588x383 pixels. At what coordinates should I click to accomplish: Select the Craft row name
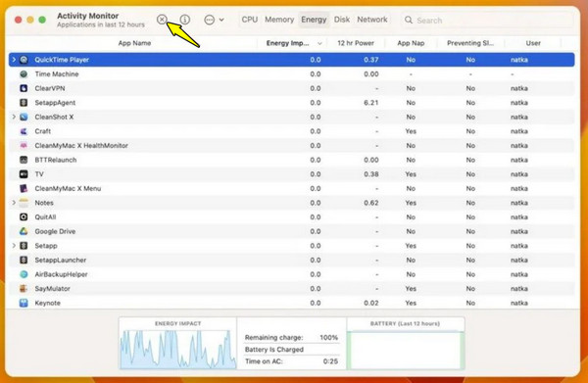(x=43, y=131)
